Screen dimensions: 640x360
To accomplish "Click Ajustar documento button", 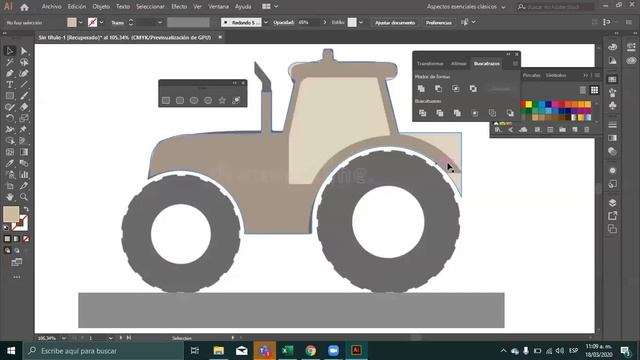I will coord(395,22).
